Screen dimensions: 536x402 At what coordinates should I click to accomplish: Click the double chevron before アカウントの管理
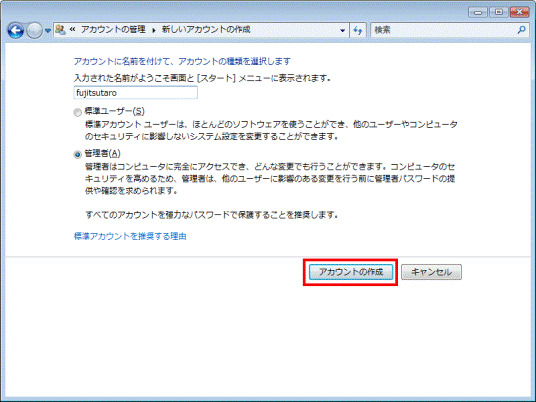[72, 30]
